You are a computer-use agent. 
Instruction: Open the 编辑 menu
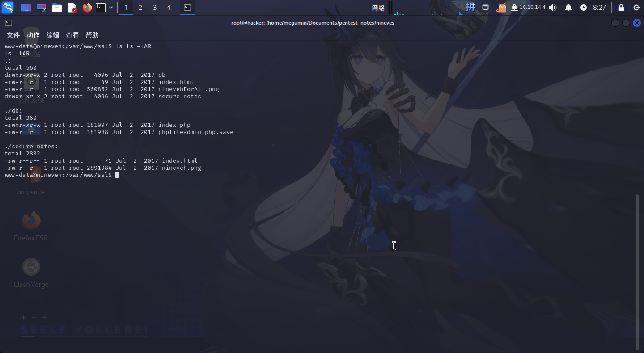click(53, 35)
